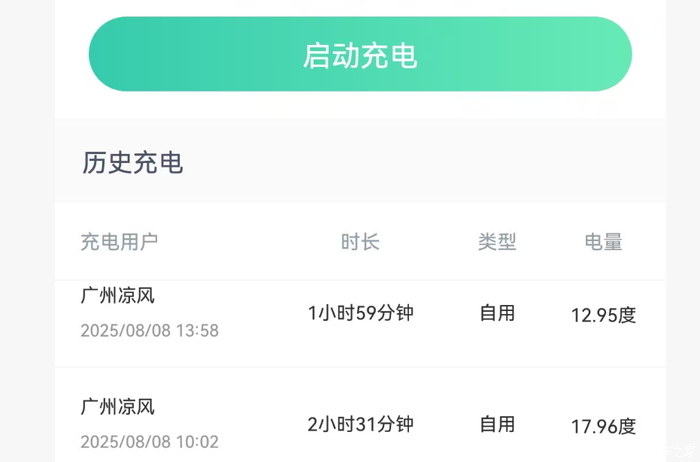Click the 2小时31分钟 duration value

pos(360,424)
